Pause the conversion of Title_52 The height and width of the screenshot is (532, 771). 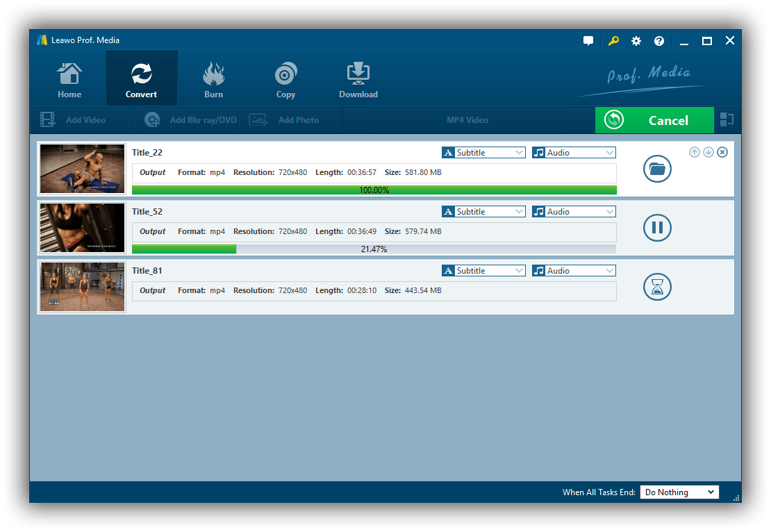pos(657,228)
